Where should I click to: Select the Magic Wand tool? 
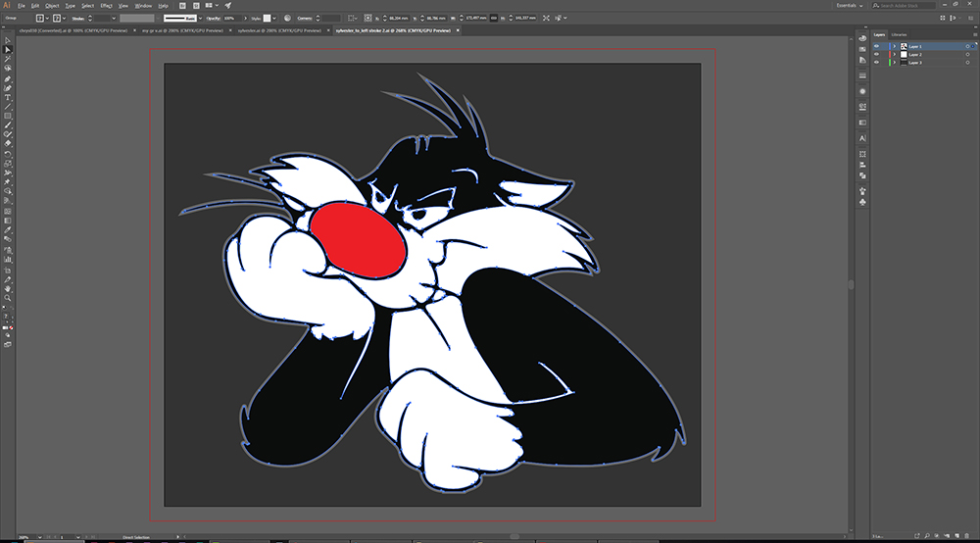[x=8, y=59]
